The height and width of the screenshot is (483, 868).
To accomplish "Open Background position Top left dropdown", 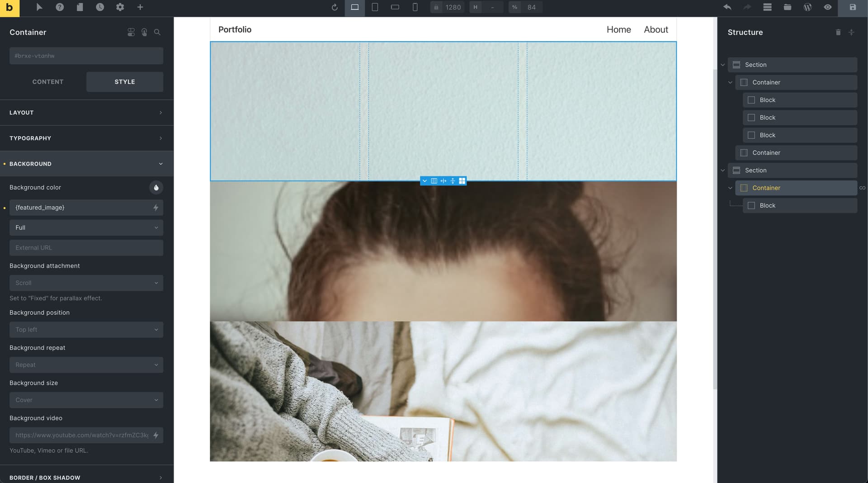I will pos(86,330).
